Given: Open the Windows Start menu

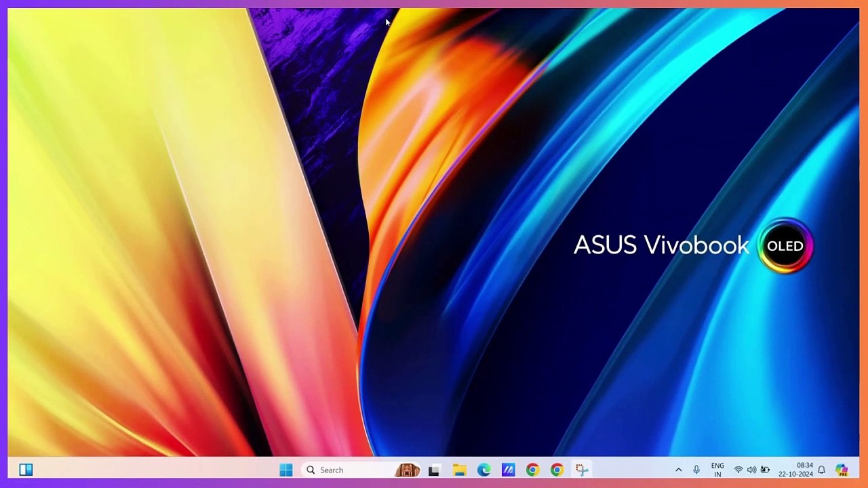Looking at the screenshot, I should click(286, 470).
